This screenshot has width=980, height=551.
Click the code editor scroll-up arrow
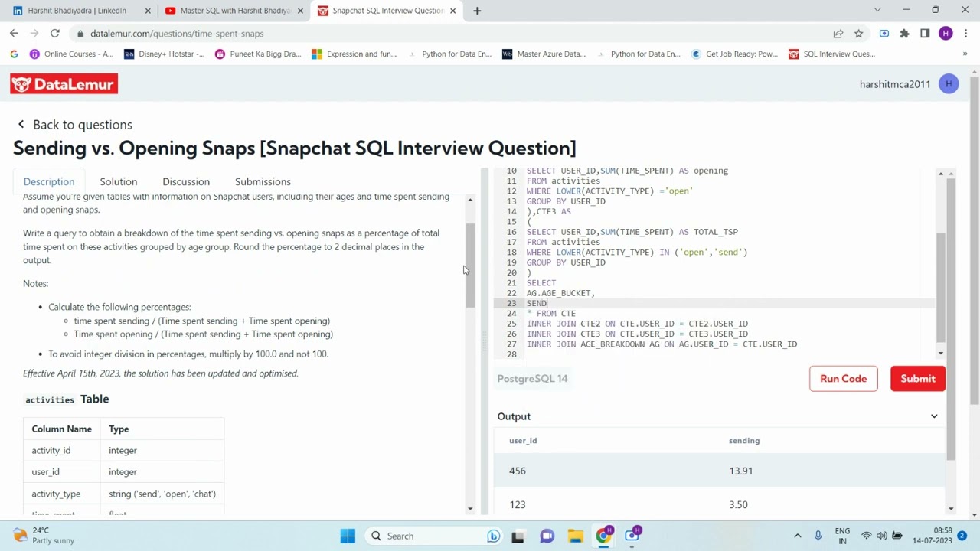940,174
